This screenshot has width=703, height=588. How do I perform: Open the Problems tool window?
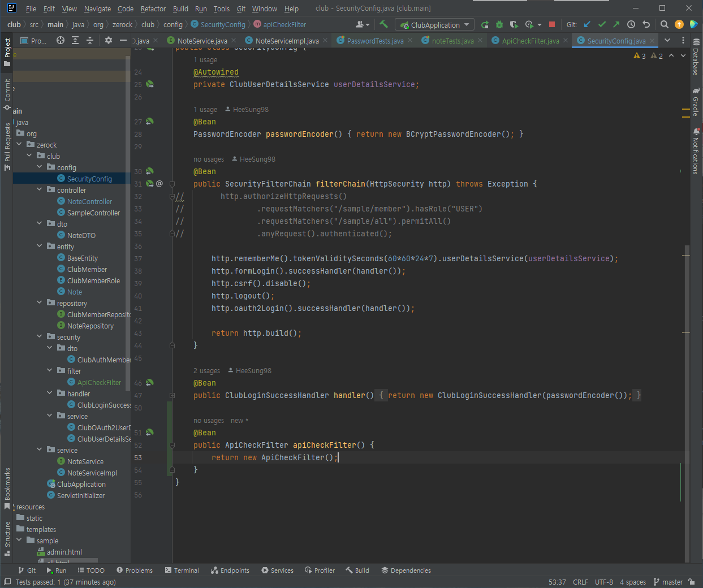pos(135,570)
